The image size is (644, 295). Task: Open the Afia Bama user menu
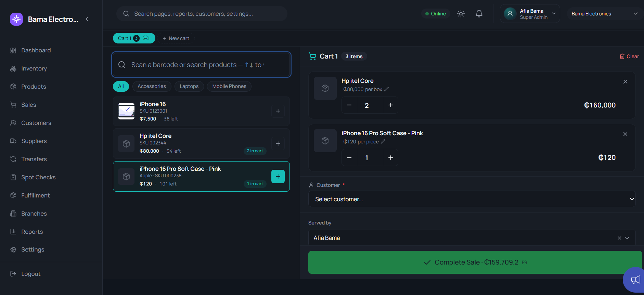pyautogui.click(x=530, y=14)
